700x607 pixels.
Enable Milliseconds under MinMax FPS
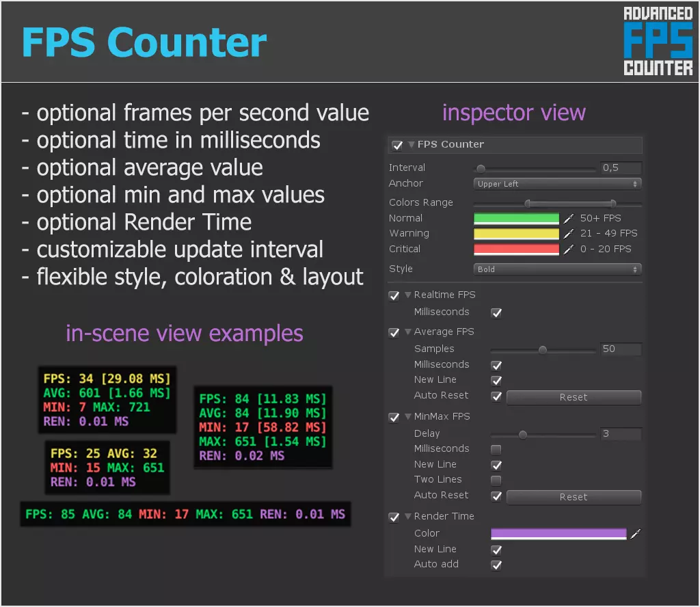(496, 448)
